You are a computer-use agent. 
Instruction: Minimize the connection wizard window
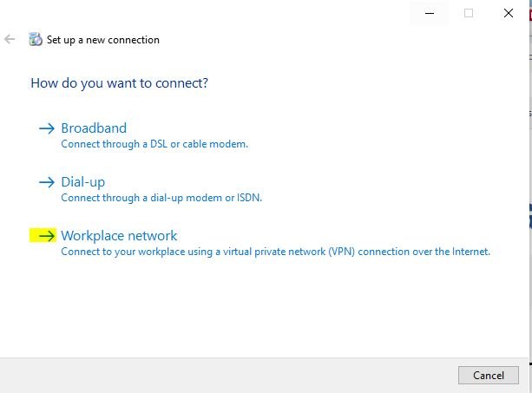tap(430, 13)
